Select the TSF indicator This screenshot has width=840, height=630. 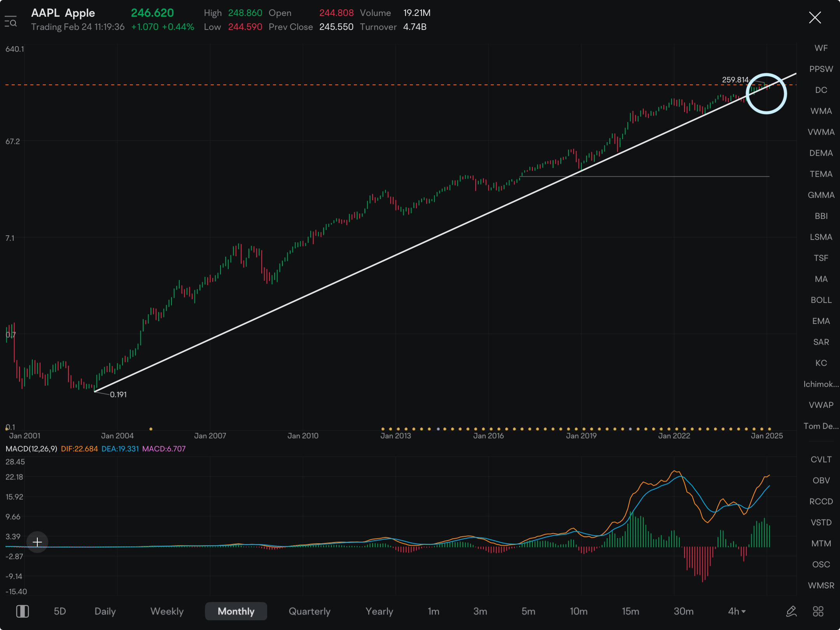click(x=821, y=258)
